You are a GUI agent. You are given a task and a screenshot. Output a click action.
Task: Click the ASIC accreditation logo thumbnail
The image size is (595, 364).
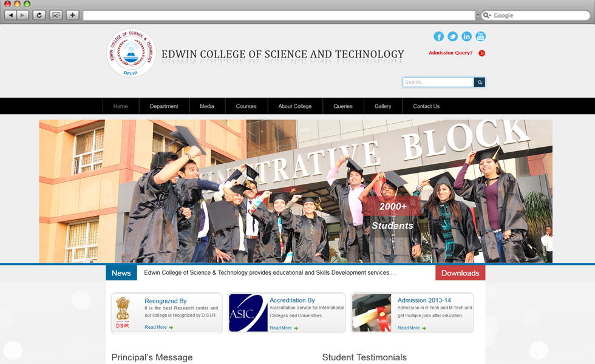[x=248, y=313]
